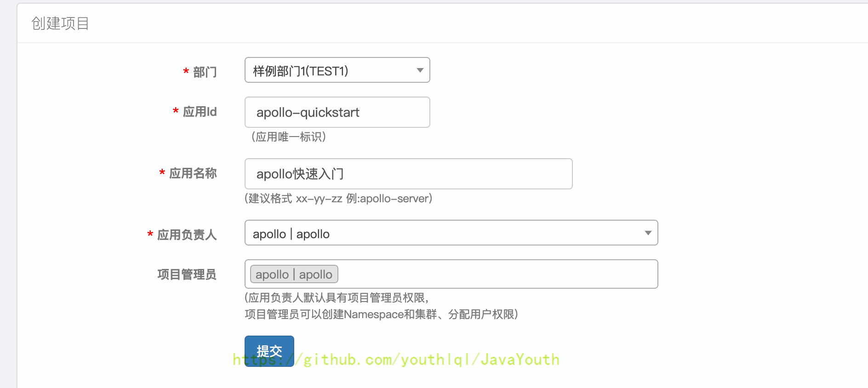The width and height of the screenshot is (868, 388).
Task: Click the 应用Id field label
Action: (x=200, y=112)
